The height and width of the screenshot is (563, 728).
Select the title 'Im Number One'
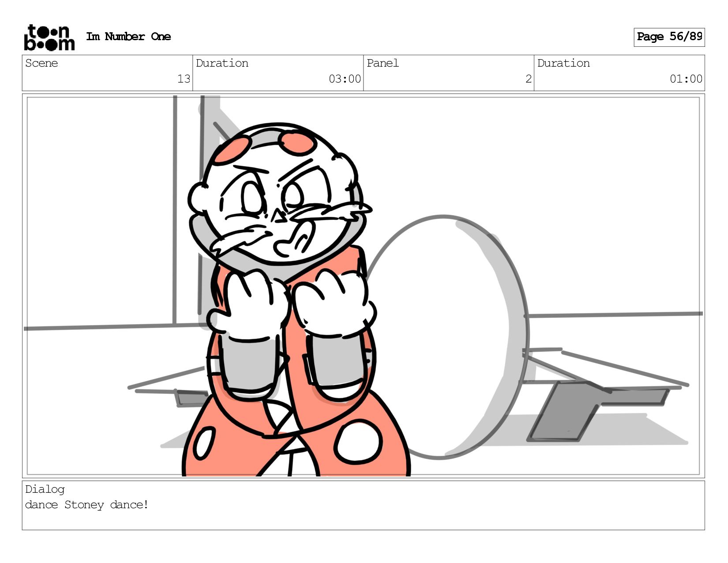[x=128, y=37]
